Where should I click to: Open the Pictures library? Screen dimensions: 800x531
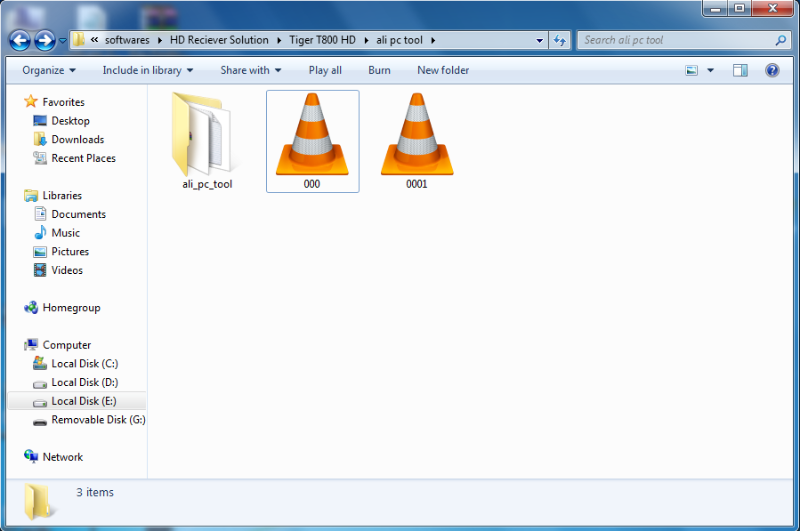(x=70, y=251)
